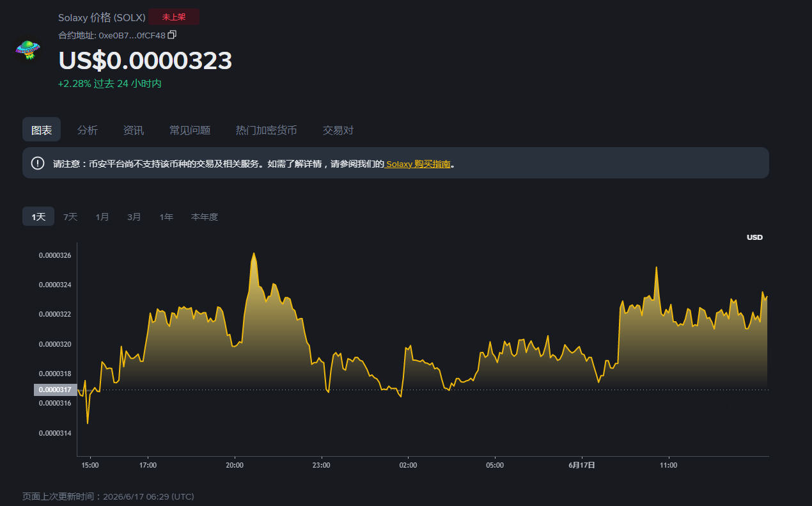Click the 15:00 time axis label

[90, 465]
